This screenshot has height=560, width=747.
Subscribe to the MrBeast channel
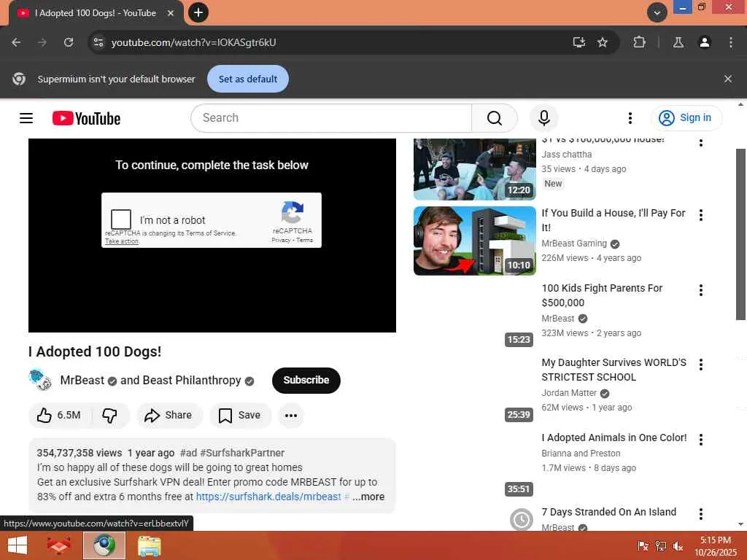[306, 380]
